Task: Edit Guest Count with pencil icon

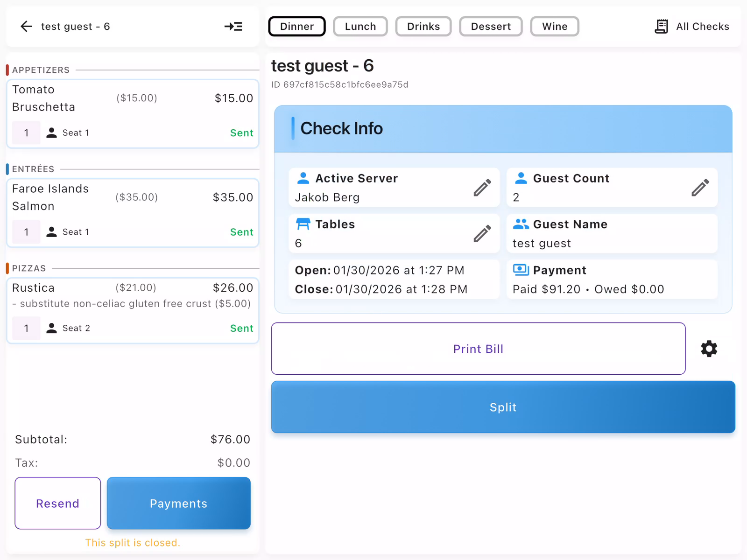Action: click(x=700, y=188)
